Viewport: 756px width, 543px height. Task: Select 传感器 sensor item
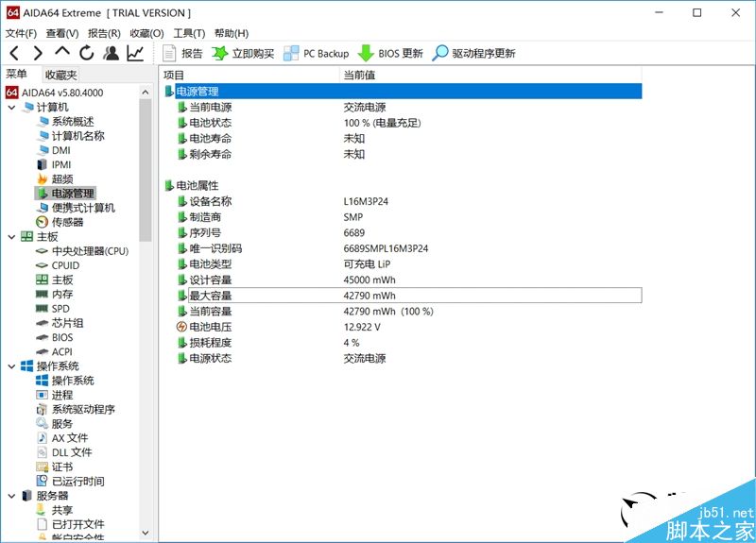pos(60,222)
